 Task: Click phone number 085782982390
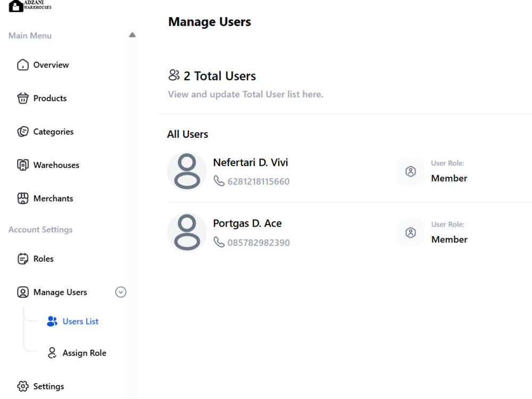(x=259, y=243)
